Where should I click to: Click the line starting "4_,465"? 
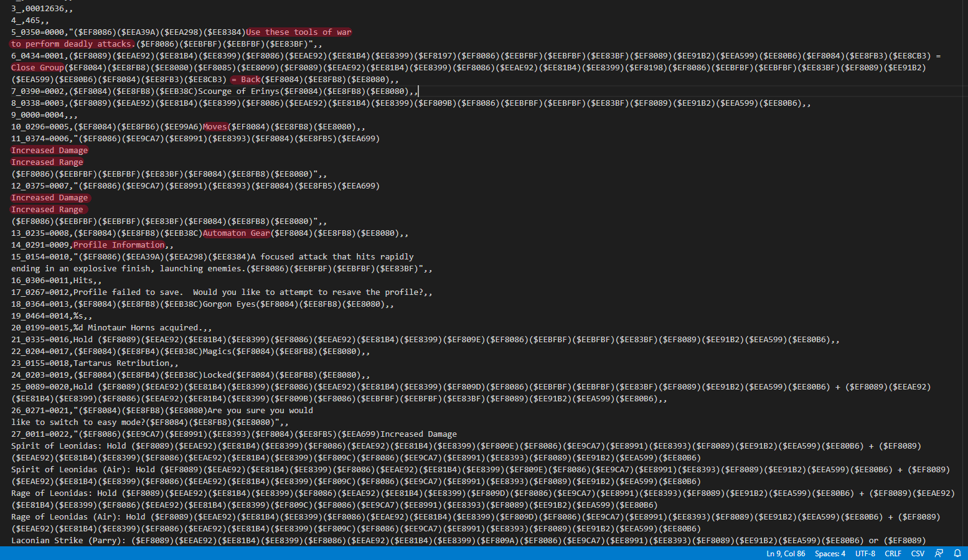click(x=30, y=21)
